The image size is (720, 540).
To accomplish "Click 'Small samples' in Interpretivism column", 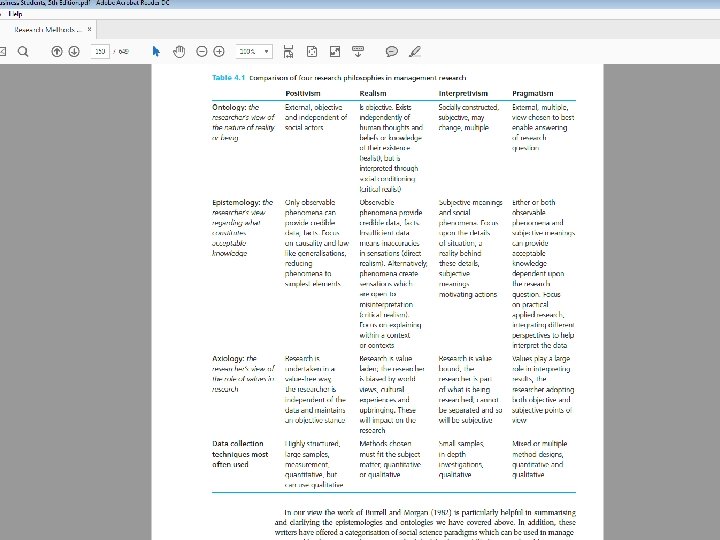I will coord(461,444).
